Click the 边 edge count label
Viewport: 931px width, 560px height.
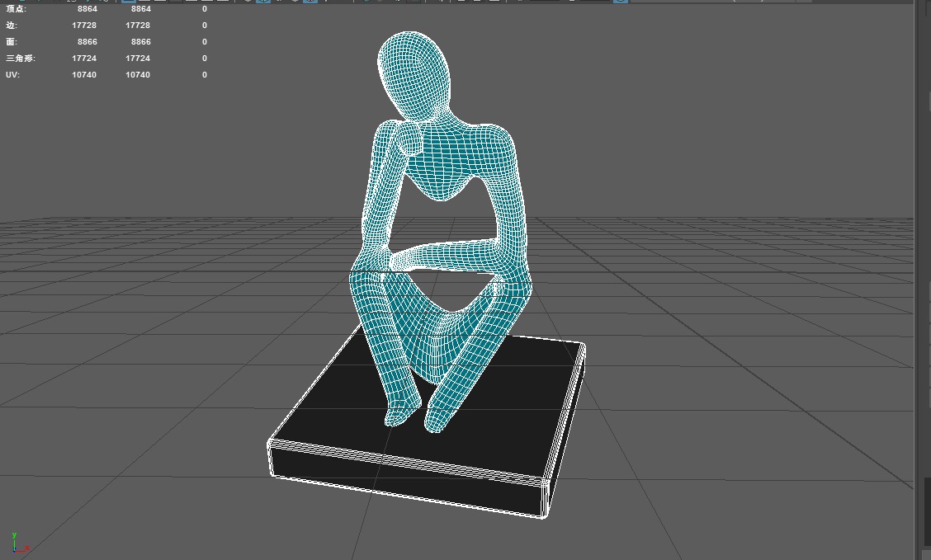[12, 26]
